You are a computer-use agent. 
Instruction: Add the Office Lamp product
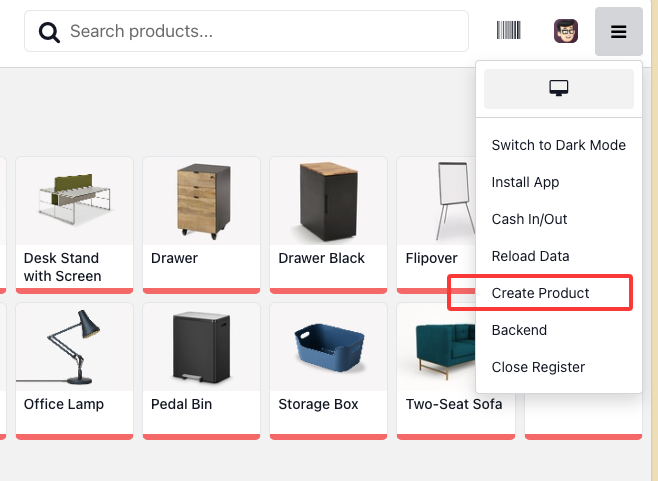(74, 369)
